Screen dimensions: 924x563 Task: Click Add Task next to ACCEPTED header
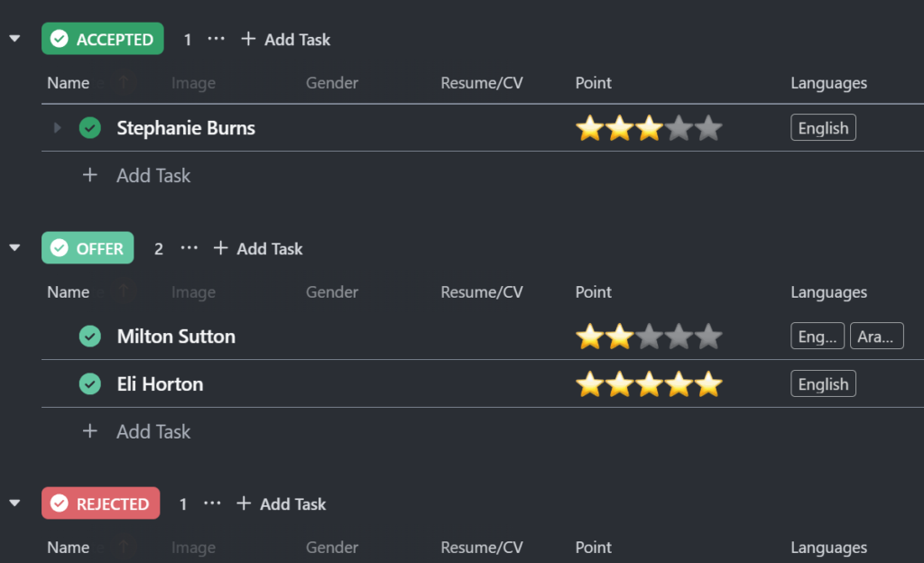[x=285, y=39]
